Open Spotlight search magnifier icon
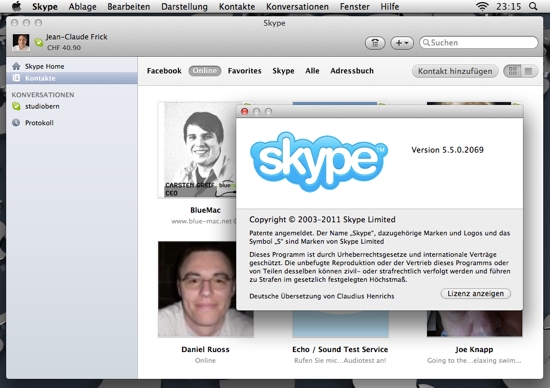550x388 pixels. [x=533, y=6]
